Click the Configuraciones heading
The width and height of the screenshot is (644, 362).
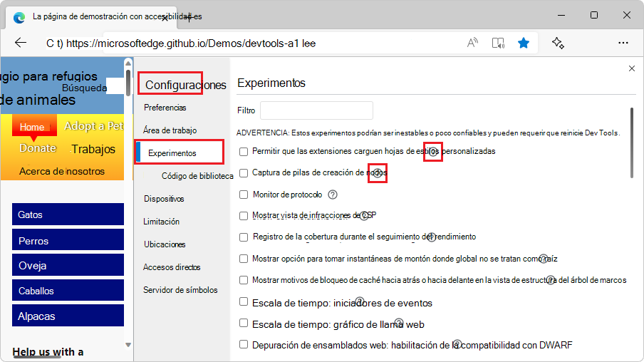[186, 85]
